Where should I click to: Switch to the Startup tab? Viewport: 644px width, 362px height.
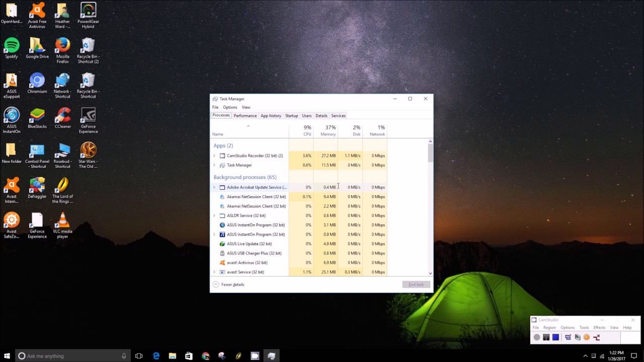click(x=291, y=116)
